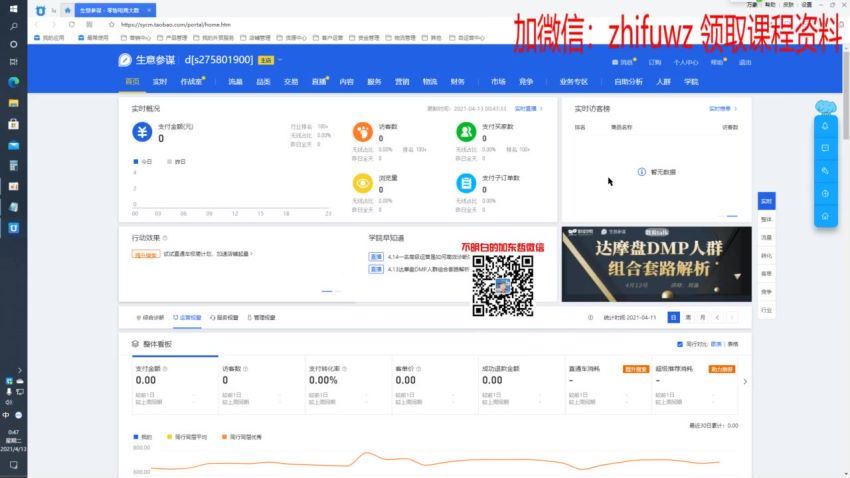Open 实时 top navigation item

click(160, 82)
